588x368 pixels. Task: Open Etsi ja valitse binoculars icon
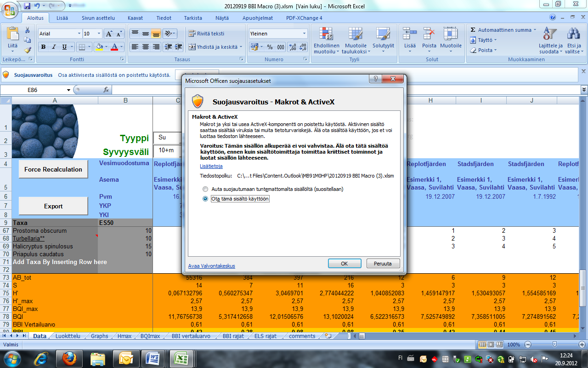click(x=573, y=40)
